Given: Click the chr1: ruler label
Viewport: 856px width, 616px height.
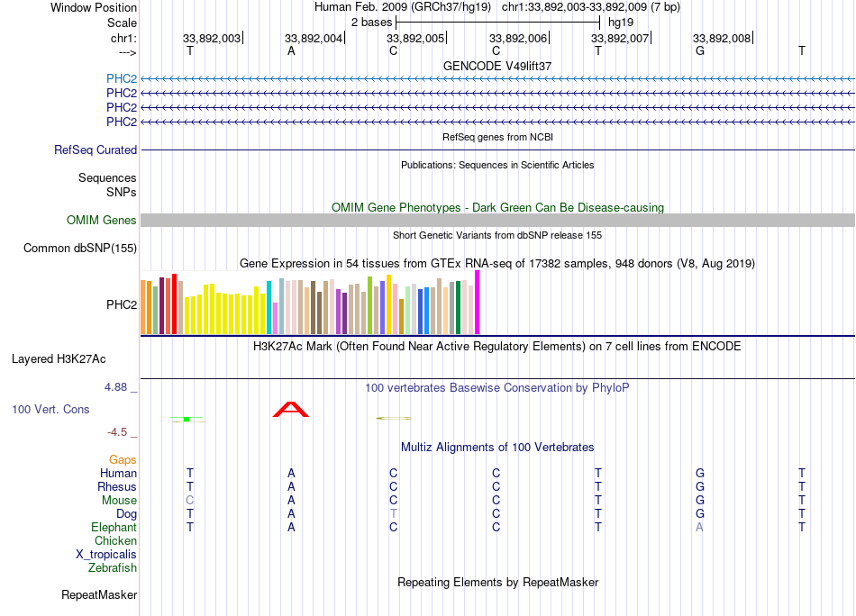Looking at the screenshot, I should click(x=123, y=38).
